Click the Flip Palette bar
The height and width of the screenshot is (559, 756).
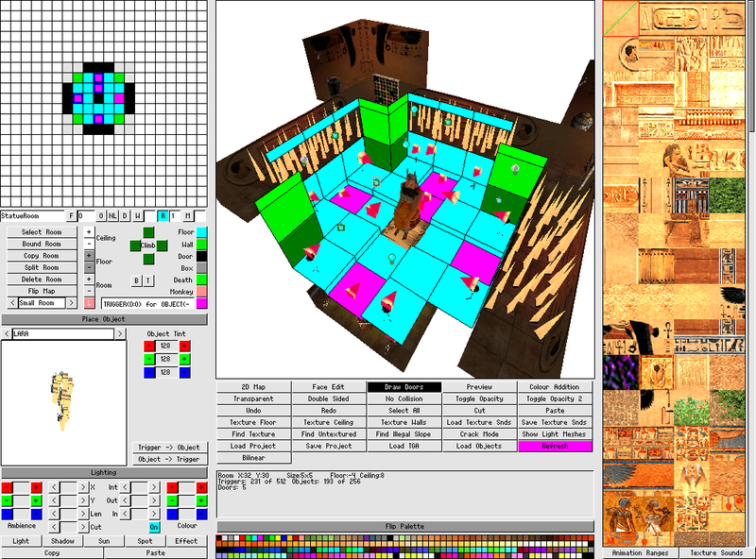[405, 526]
